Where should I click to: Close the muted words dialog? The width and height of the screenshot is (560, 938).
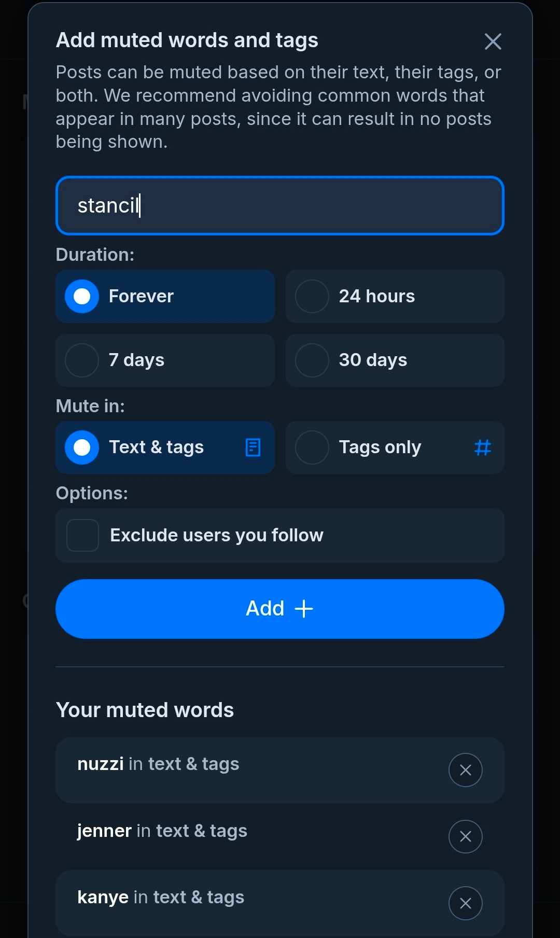click(493, 41)
